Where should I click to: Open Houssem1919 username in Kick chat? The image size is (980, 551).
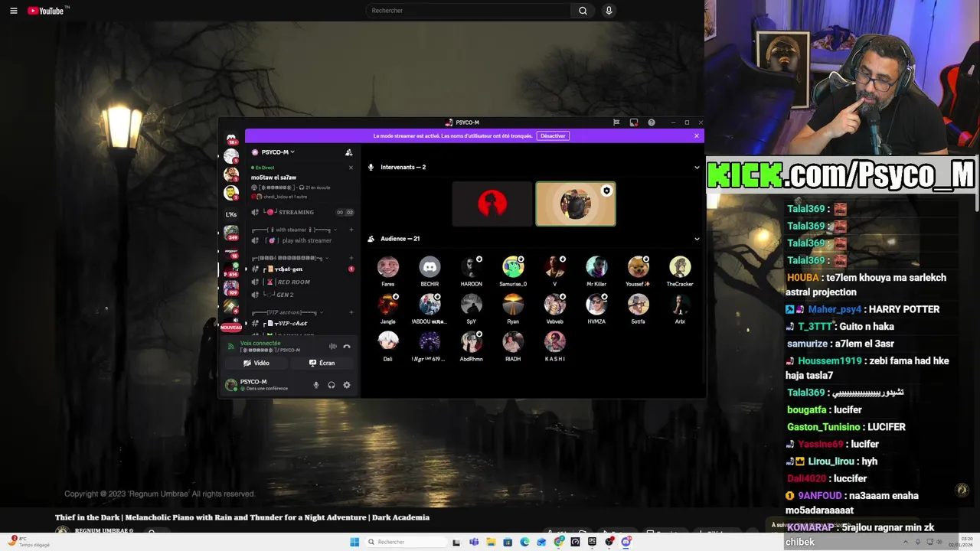pos(830,361)
